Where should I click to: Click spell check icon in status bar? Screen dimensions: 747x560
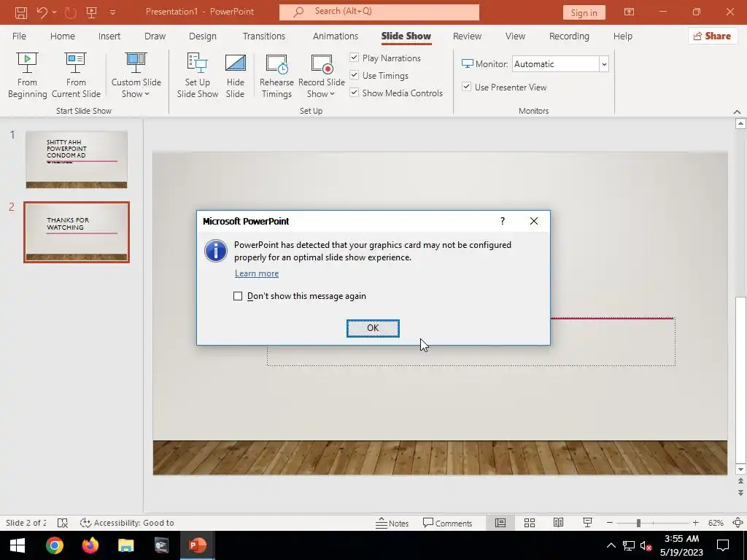click(x=63, y=523)
